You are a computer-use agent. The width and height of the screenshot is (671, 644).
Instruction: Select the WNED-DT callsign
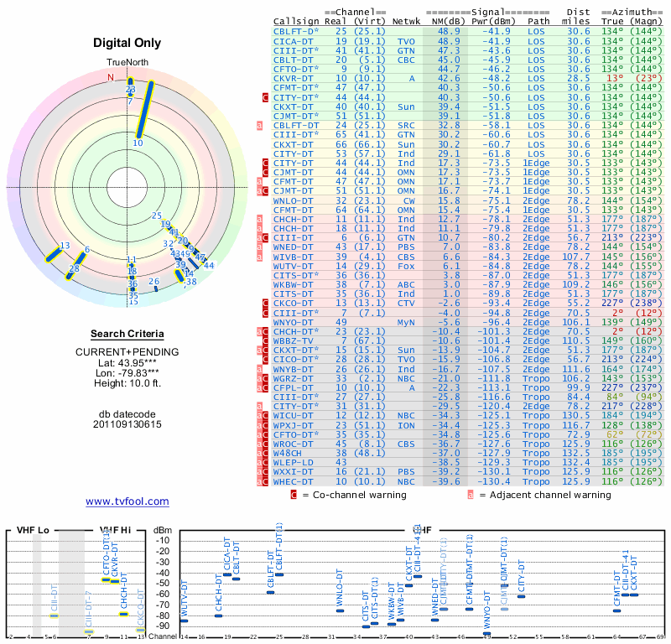[294, 247]
